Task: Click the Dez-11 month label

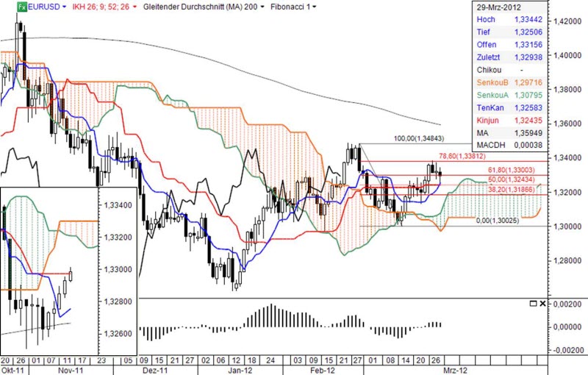Action: coord(156,370)
